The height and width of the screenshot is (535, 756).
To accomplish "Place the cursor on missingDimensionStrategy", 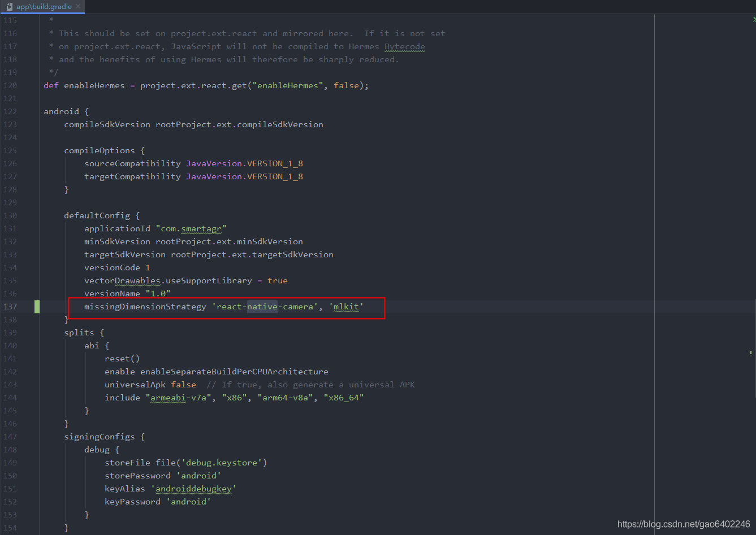I will coord(144,306).
